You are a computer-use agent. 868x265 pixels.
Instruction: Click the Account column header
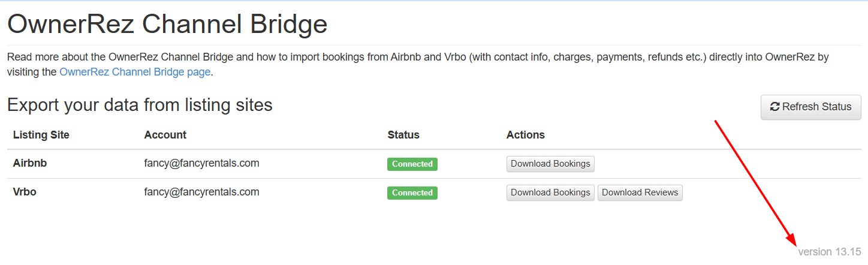pyautogui.click(x=165, y=135)
